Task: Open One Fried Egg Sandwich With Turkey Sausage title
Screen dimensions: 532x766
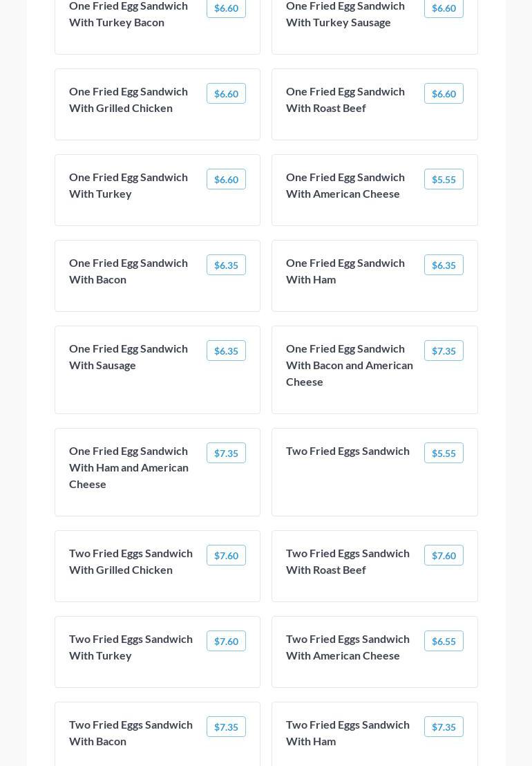Action: pos(345,14)
